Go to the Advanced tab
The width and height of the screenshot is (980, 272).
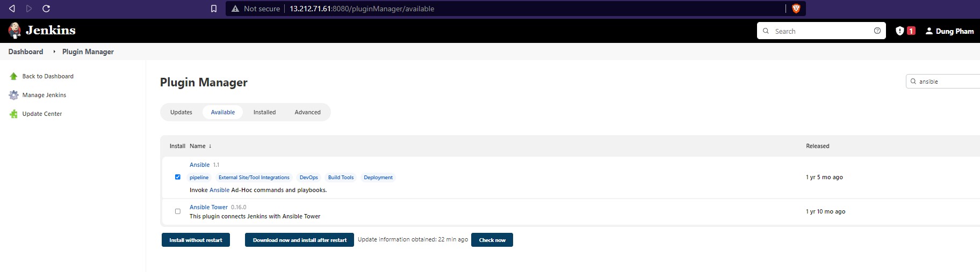[307, 112]
